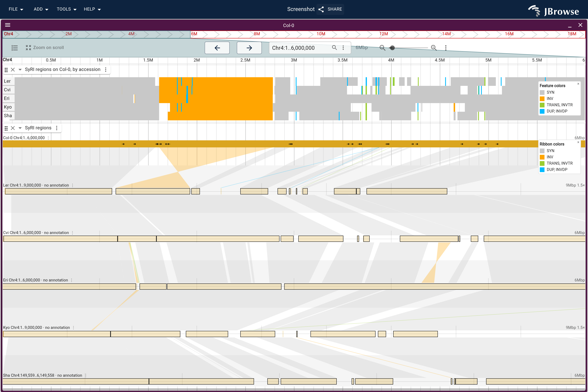Grab drag handle of SyRI regions track
This screenshot has width=588, height=392.
coord(6,128)
